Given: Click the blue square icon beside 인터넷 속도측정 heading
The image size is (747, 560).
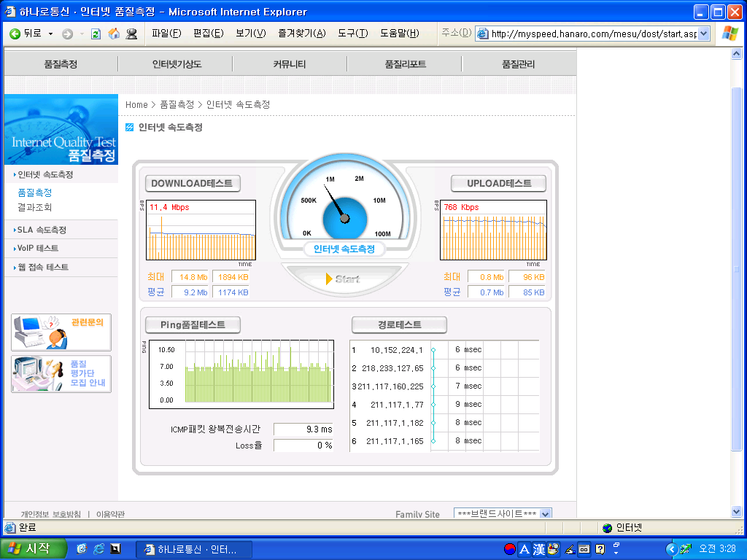Looking at the screenshot, I should (130, 127).
